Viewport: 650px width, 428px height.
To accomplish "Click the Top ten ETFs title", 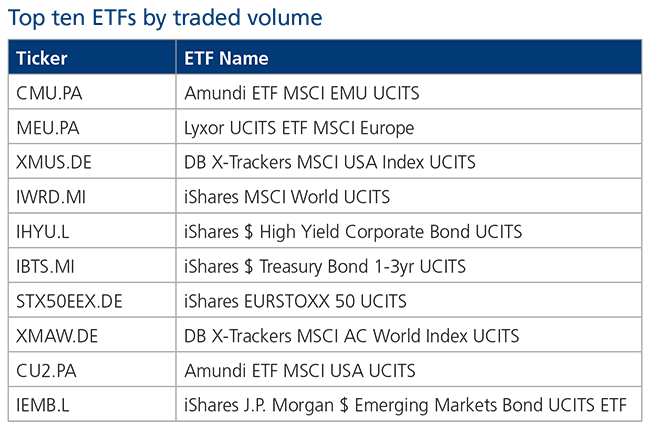I will pos(165,18).
